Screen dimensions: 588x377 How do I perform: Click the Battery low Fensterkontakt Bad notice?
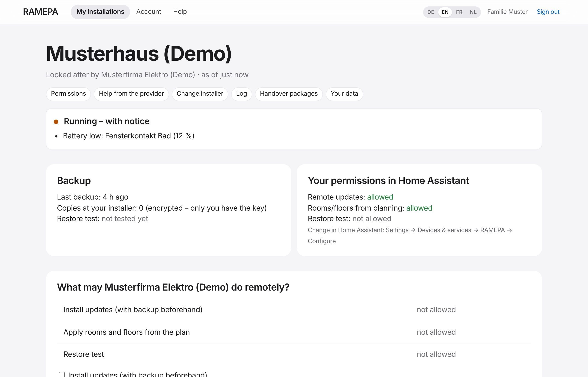click(x=129, y=136)
